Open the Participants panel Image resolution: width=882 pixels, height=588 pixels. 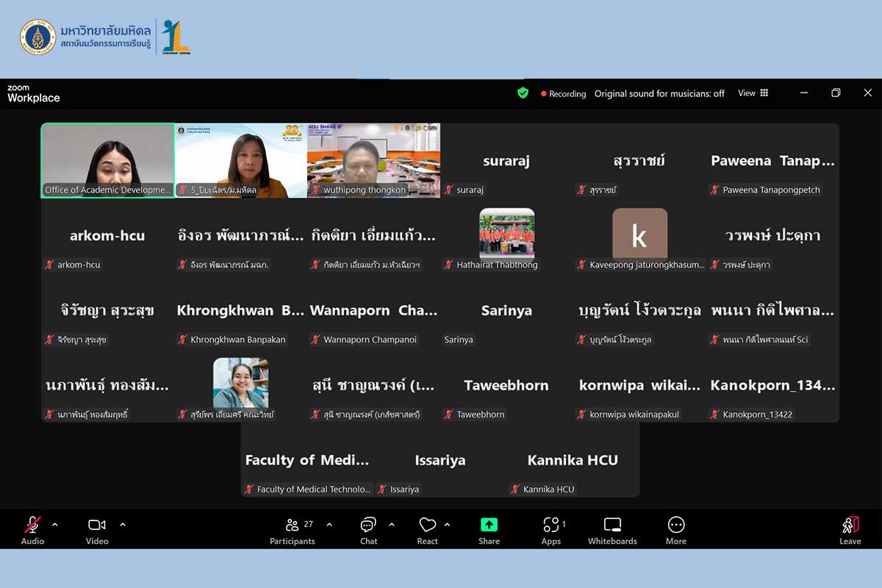293,529
